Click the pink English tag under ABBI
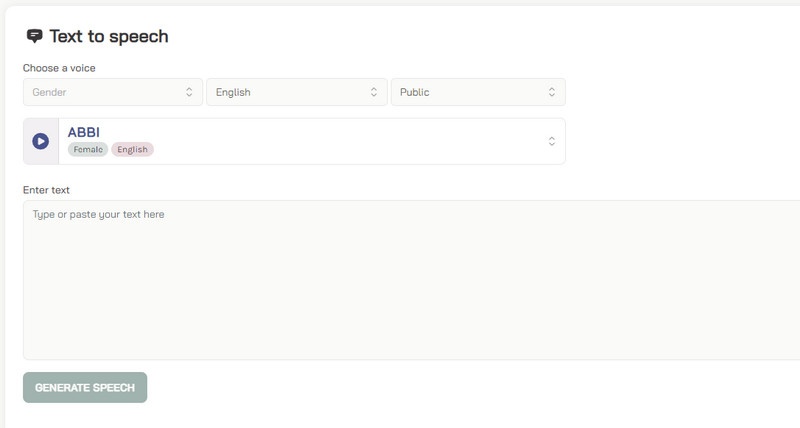Image resolution: width=800 pixels, height=428 pixels. (132, 150)
